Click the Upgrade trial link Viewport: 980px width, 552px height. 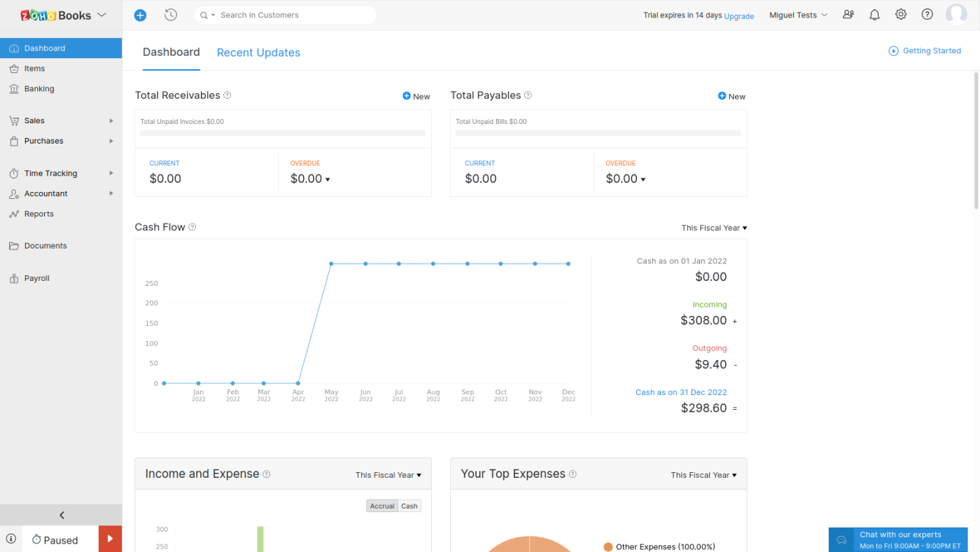(x=738, y=16)
